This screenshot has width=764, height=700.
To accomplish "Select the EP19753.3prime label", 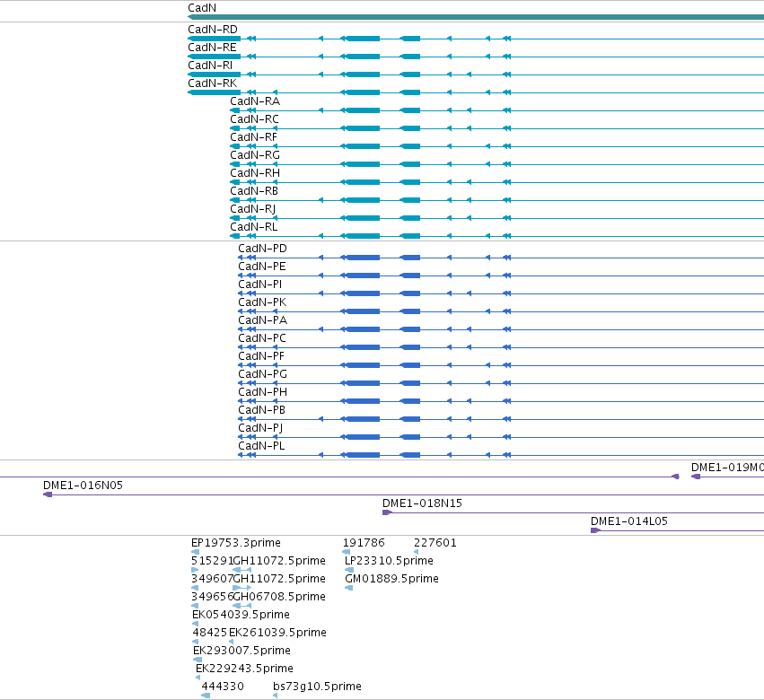I will [236, 543].
